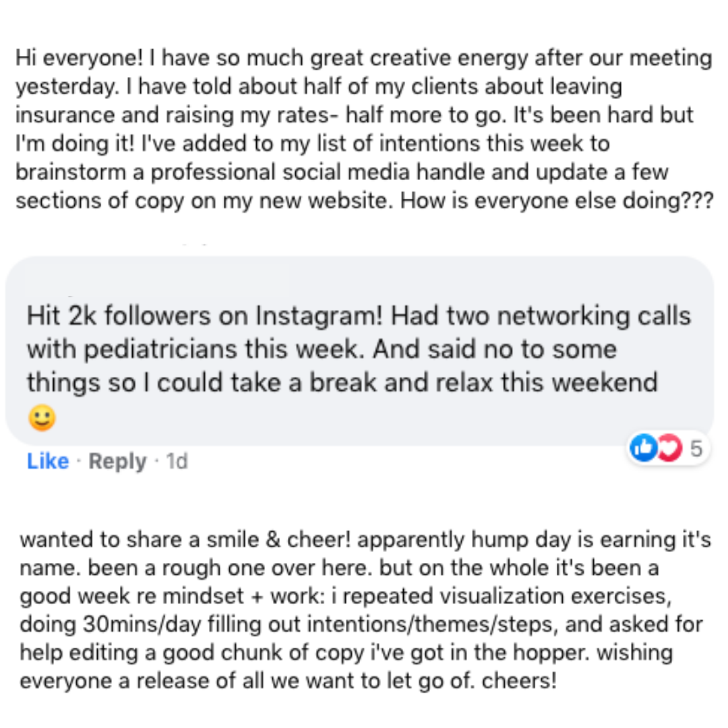
Task: Click the word pediatricians in the comment
Action: [x=160, y=349]
